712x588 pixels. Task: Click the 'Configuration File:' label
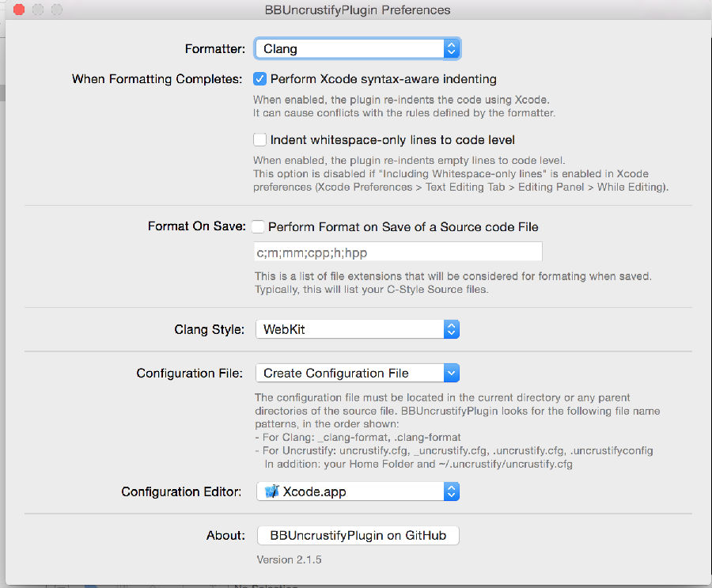[190, 374]
